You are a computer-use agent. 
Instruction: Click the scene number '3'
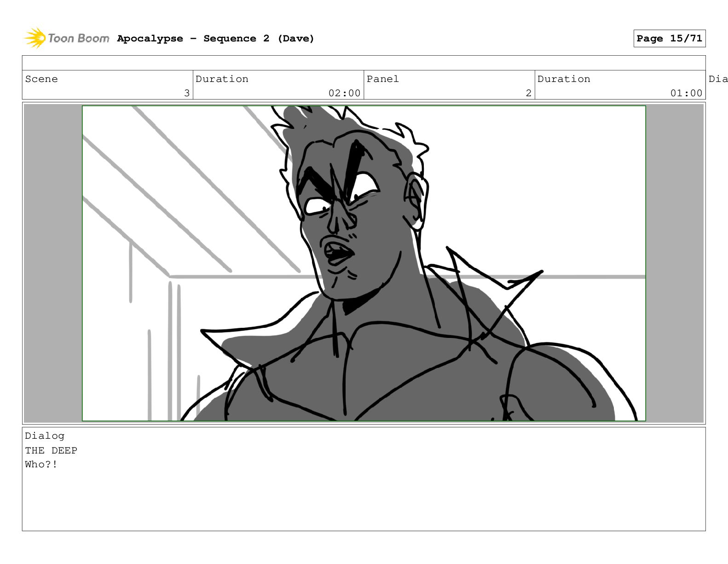tap(187, 93)
